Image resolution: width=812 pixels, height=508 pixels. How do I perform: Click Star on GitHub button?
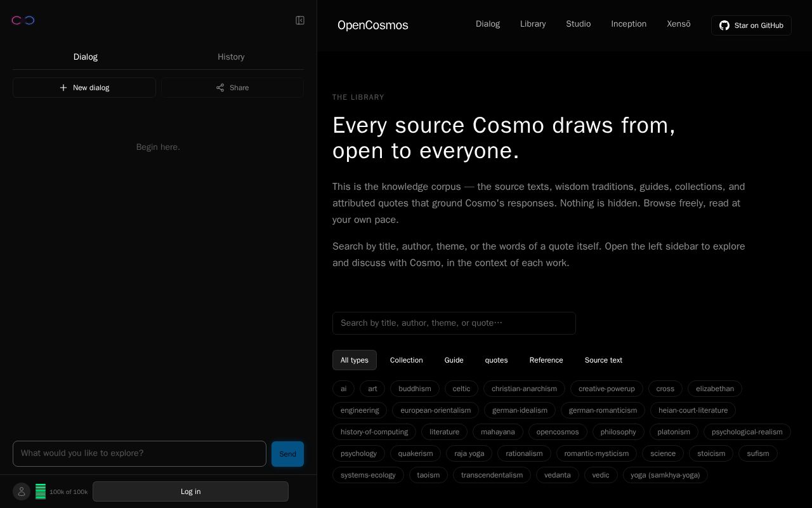[751, 25]
